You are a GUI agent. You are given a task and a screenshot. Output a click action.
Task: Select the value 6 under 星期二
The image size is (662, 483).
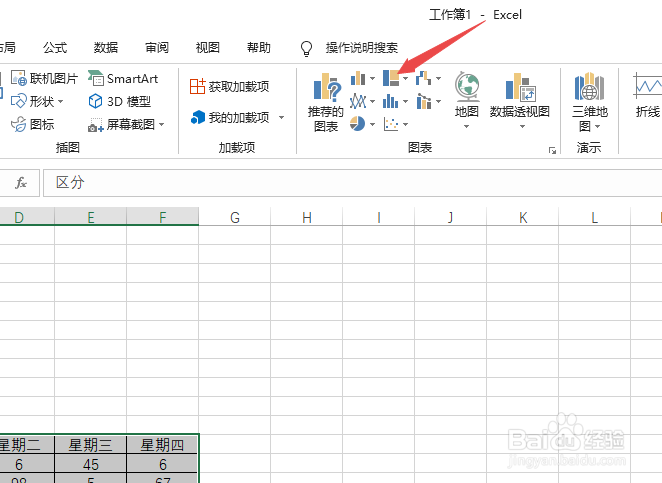(x=27, y=464)
